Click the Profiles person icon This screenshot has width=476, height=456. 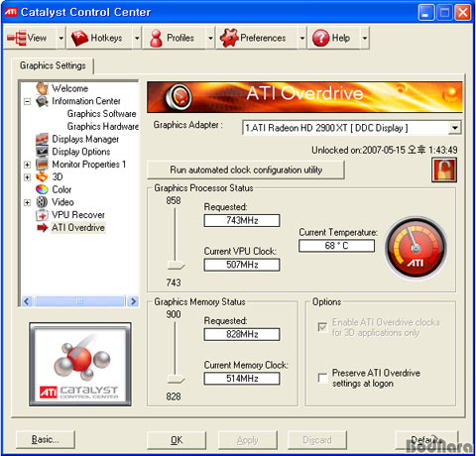(x=156, y=38)
